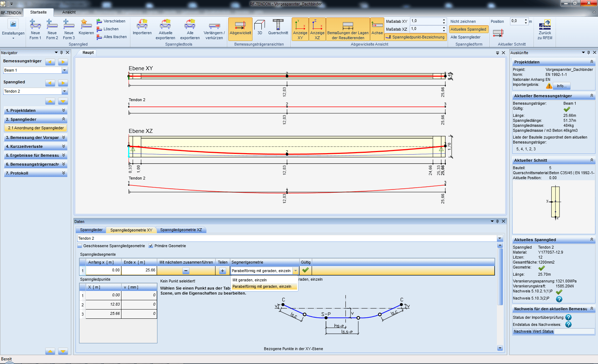The image size is (598, 364).
Task: Click Ende x cell 25.66
Action: (x=139, y=270)
